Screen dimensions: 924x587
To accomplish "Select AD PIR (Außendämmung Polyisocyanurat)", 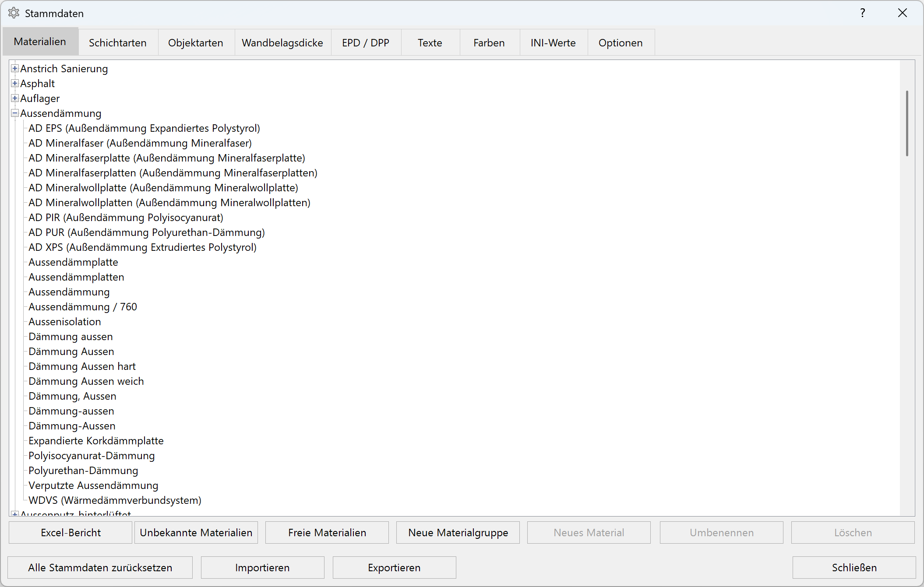I will click(126, 218).
